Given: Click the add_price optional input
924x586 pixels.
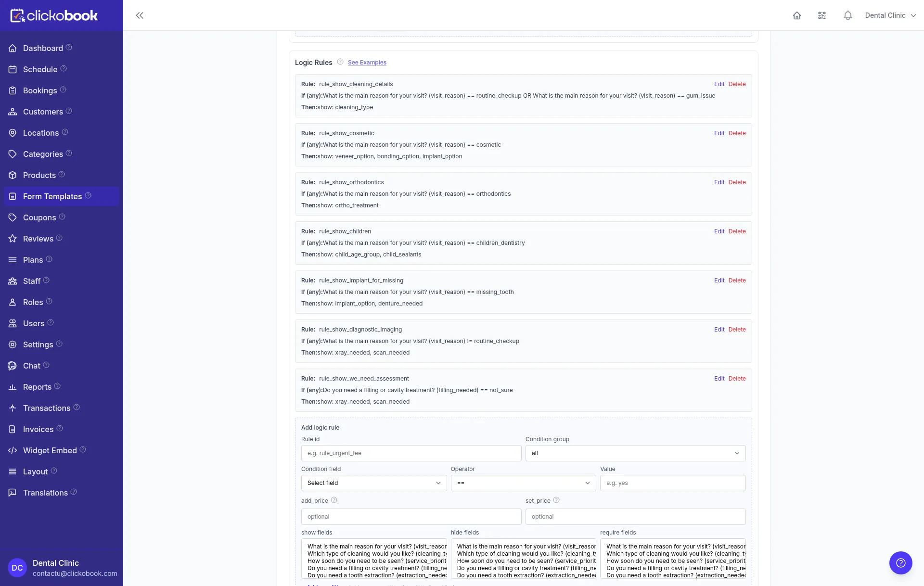Looking at the screenshot, I should pos(411,517).
